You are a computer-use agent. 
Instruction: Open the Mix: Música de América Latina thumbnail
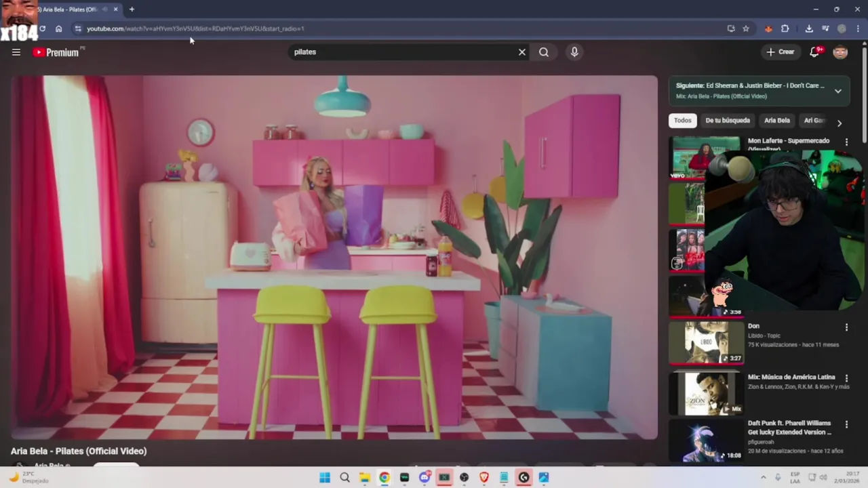[x=707, y=393]
